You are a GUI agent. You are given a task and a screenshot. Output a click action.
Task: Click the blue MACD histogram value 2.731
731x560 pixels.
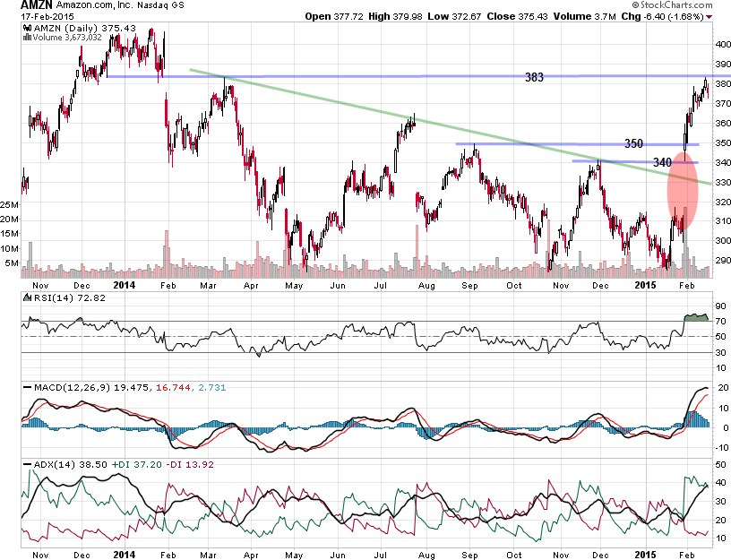[x=212, y=387]
